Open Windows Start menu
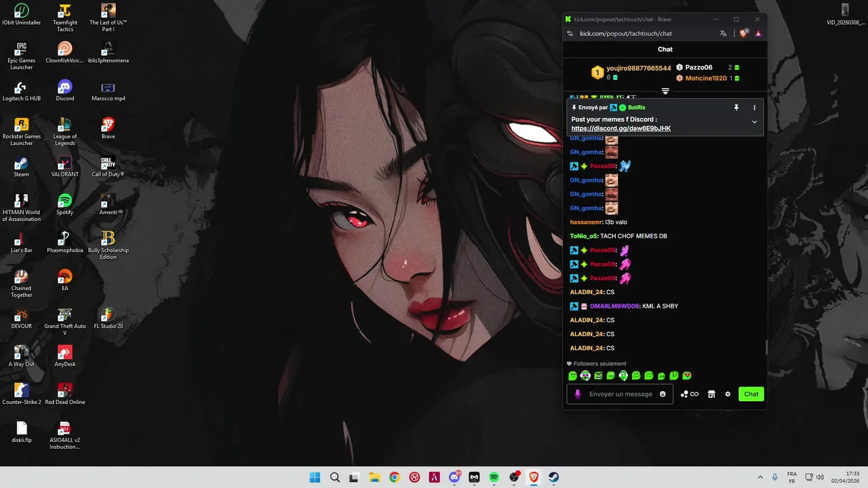Viewport: 868px width, 488px height. [315, 477]
